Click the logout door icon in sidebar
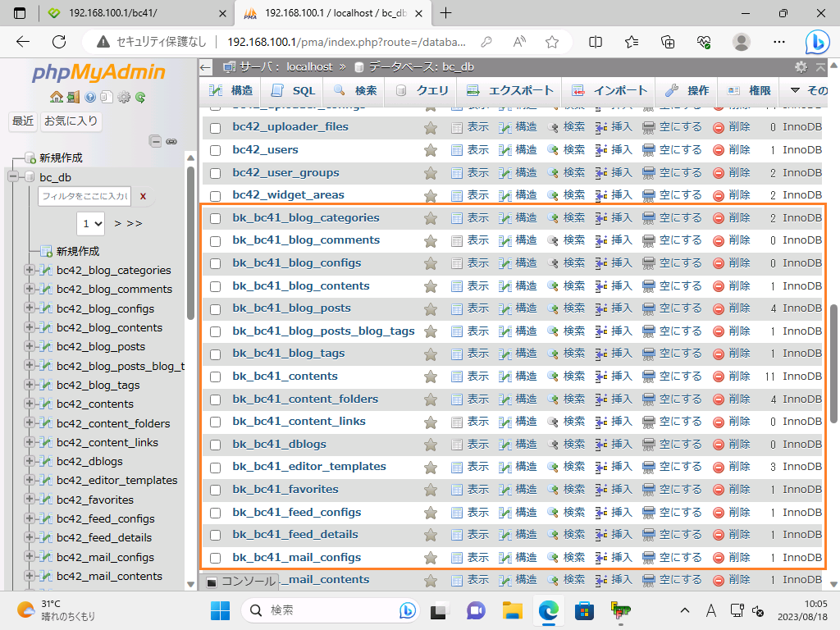The width and height of the screenshot is (840, 630). click(x=73, y=98)
